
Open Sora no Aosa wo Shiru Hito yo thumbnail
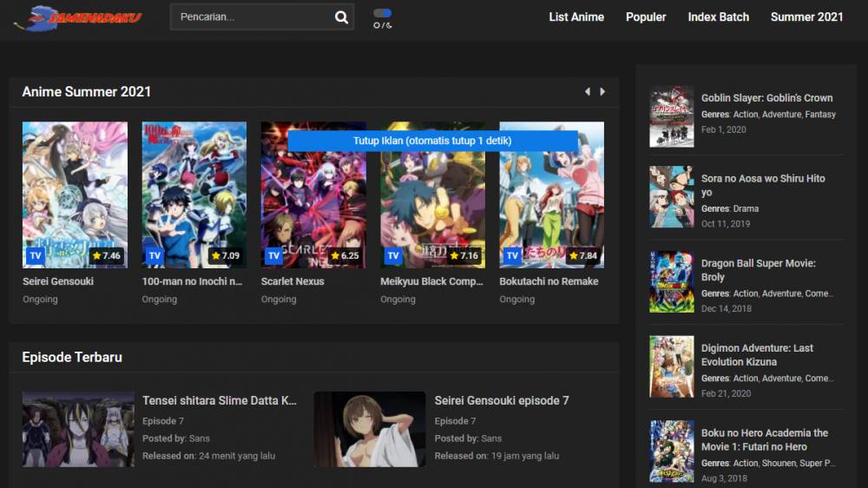click(x=672, y=196)
